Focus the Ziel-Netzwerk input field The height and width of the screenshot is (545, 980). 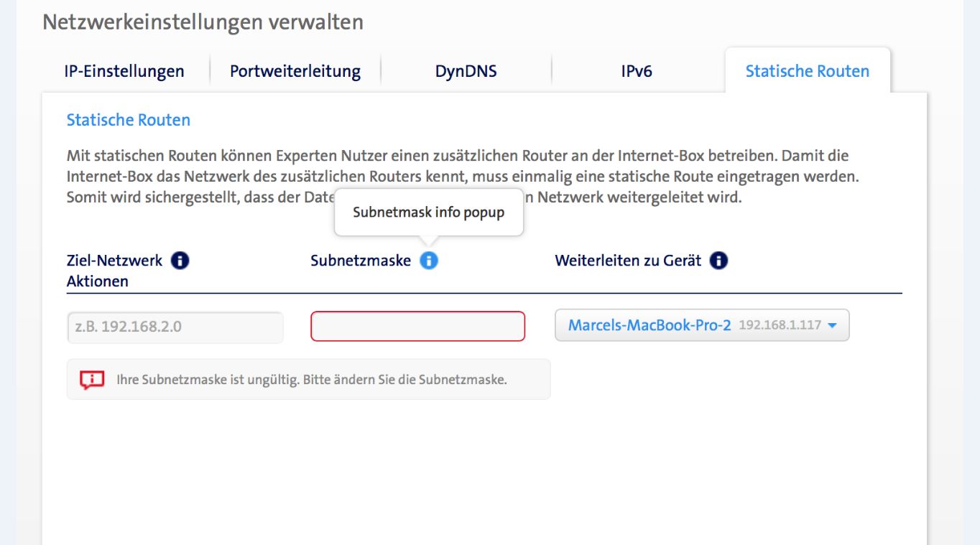tap(175, 327)
